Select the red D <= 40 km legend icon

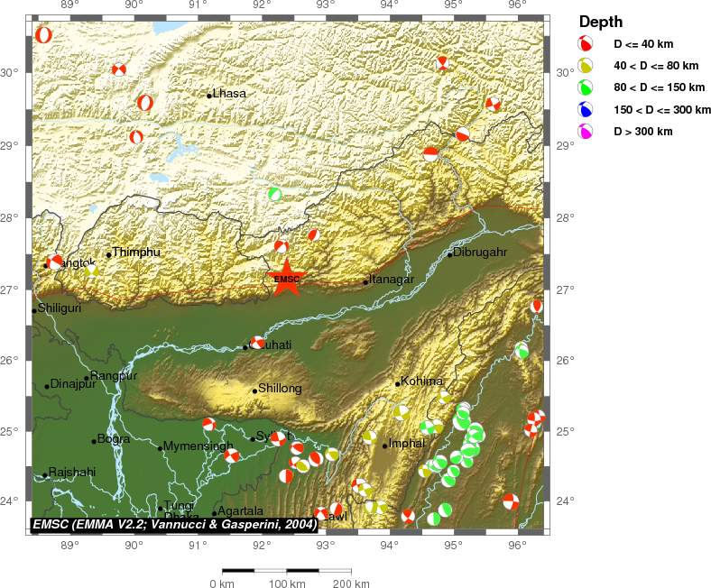click(x=586, y=43)
